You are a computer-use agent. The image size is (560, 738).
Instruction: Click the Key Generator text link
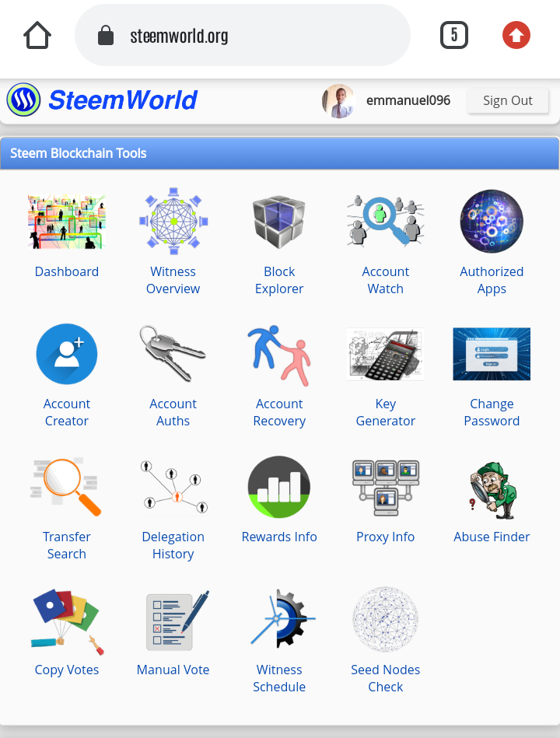(386, 412)
